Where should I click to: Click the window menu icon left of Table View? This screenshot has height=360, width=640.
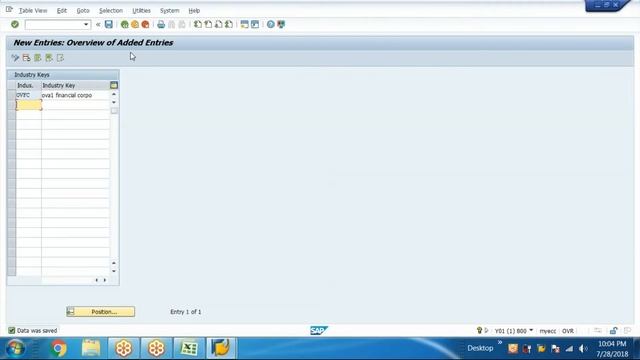(x=9, y=9)
